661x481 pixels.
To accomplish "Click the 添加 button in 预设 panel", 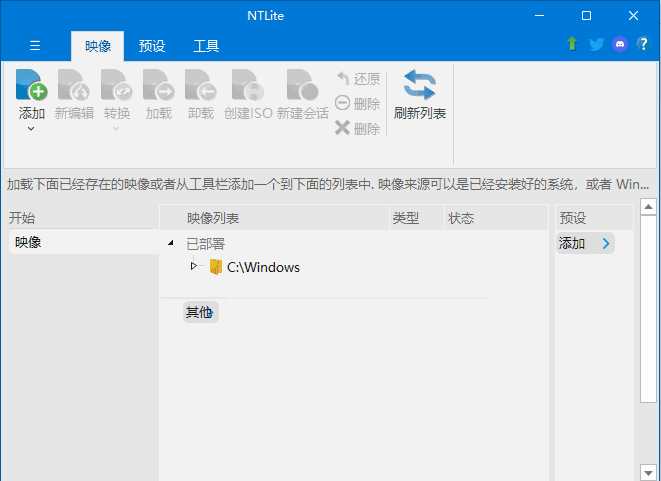I will [585, 243].
